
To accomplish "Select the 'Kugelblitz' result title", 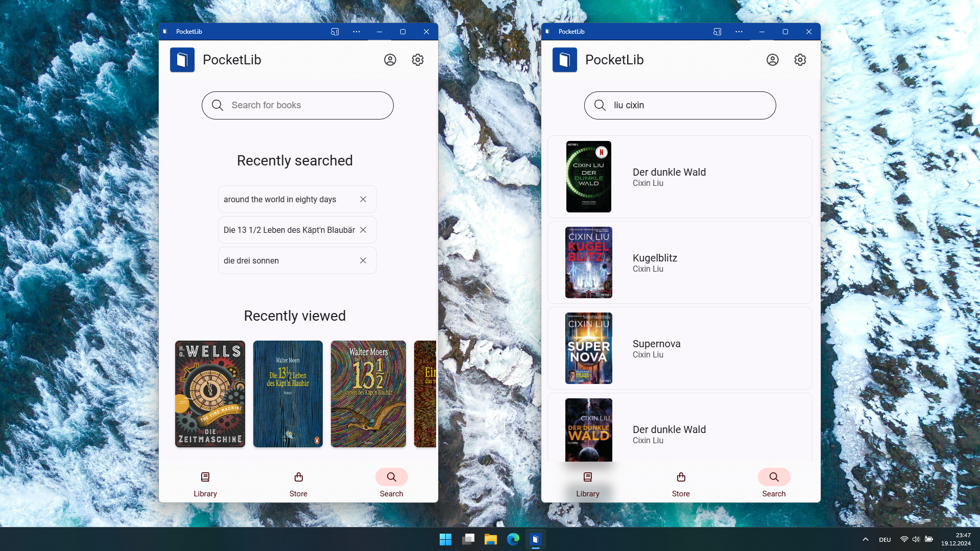I will (655, 258).
